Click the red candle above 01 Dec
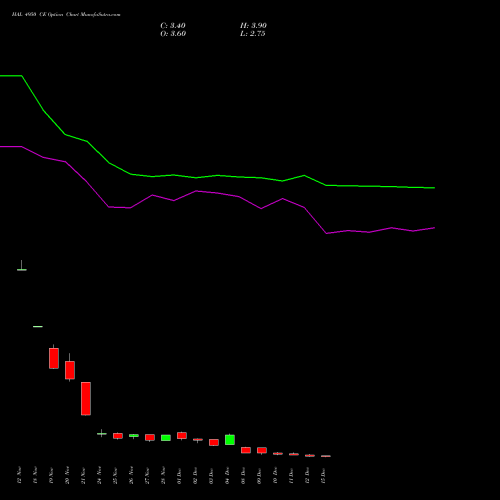The height and width of the screenshot is (500, 500). (x=182, y=436)
